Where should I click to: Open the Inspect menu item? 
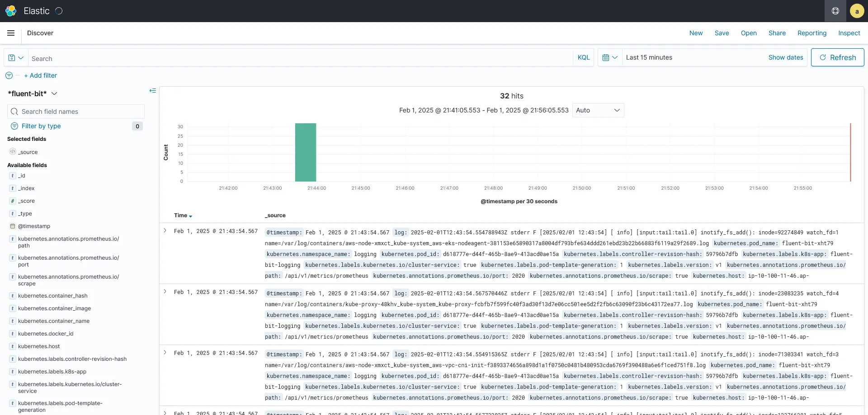[849, 33]
